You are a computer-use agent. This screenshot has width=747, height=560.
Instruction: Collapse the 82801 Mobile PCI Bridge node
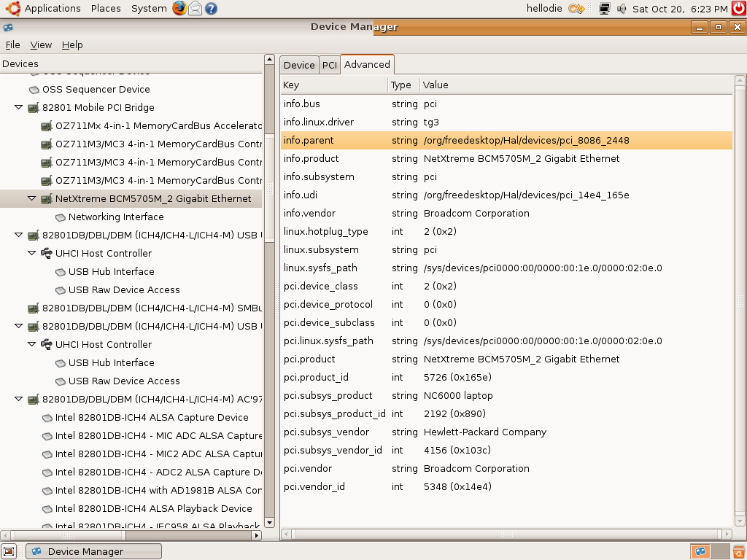tap(19, 107)
